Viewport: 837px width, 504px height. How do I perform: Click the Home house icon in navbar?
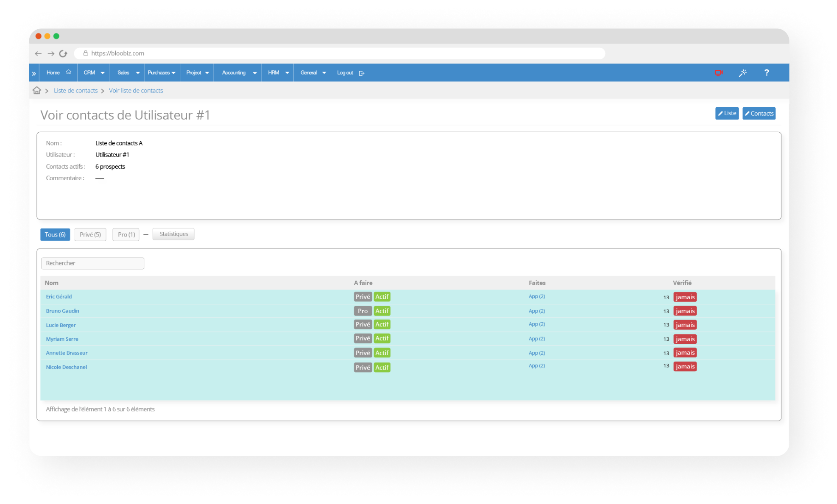69,72
